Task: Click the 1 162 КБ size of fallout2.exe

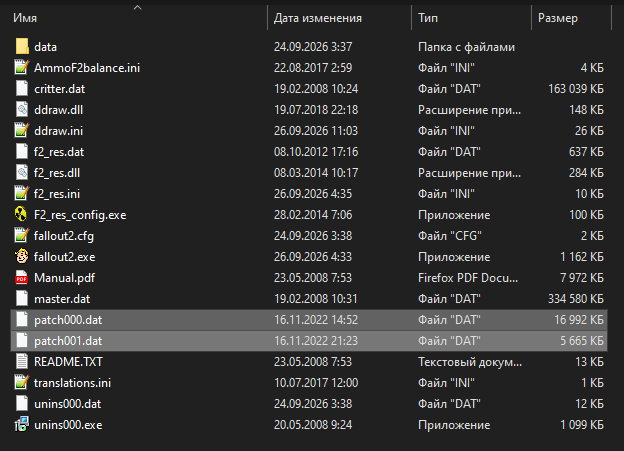Action: 582,257
